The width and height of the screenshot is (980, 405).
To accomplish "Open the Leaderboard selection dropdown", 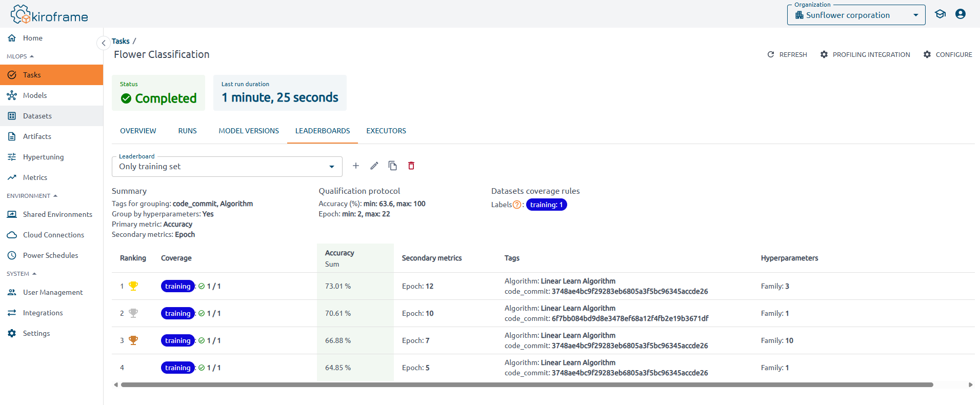I will point(227,167).
